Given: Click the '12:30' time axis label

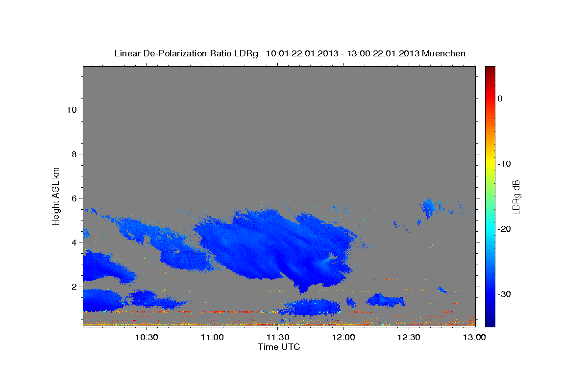Looking at the screenshot, I should (409, 337).
